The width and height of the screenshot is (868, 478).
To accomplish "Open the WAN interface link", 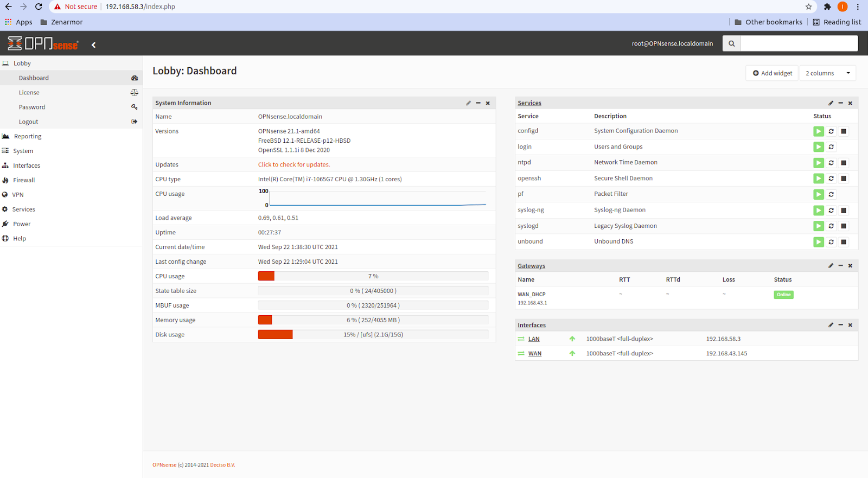I will pos(535,354).
